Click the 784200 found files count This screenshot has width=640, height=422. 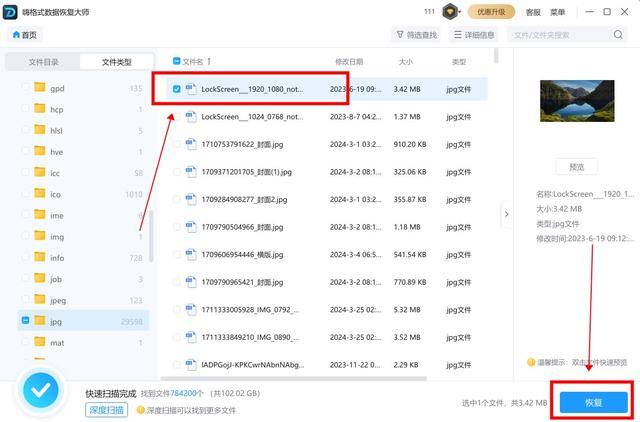[183, 393]
